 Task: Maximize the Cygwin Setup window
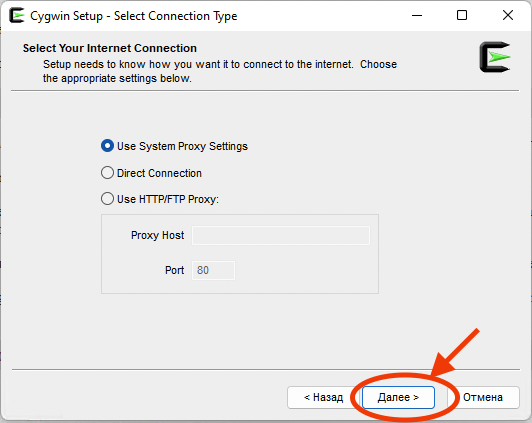pyautogui.click(x=462, y=16)
